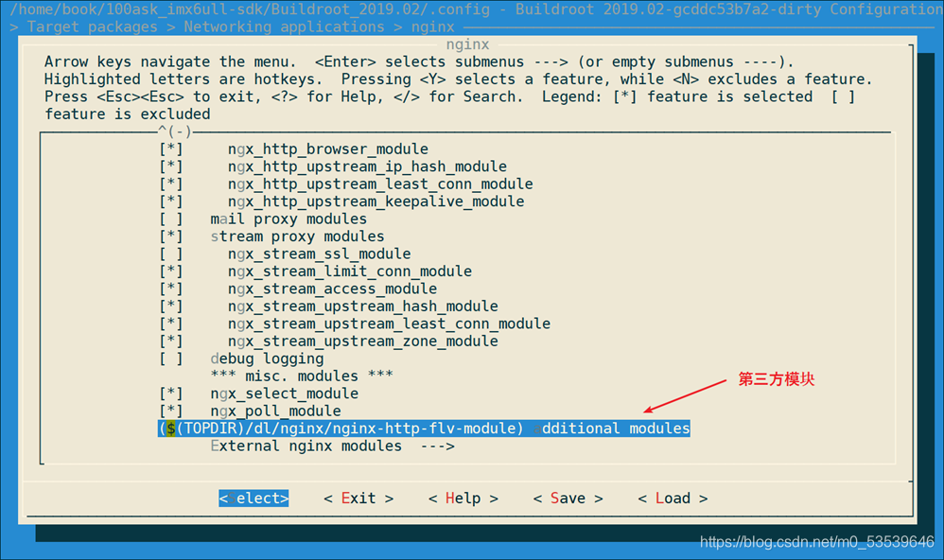
Task: Enable debug logging checkbox
Action: (171, 359)
